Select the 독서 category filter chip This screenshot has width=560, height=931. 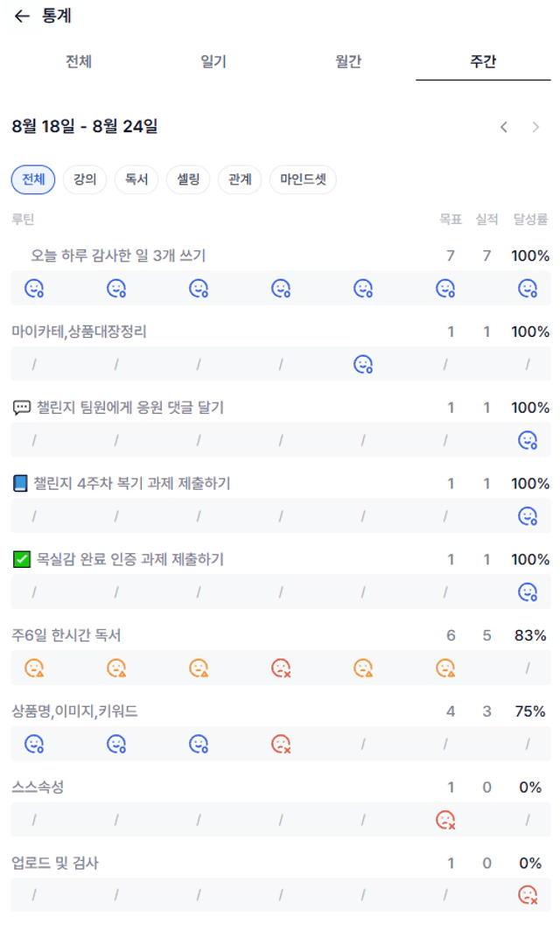[x=136, y=179]
